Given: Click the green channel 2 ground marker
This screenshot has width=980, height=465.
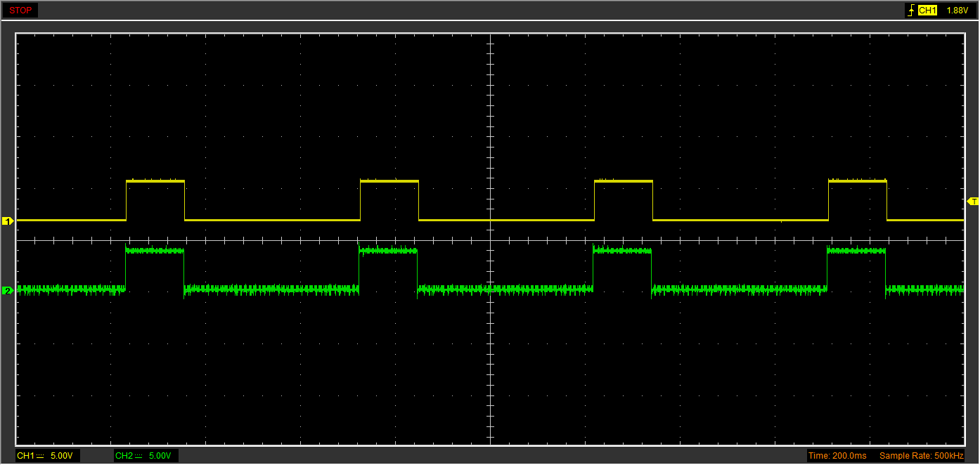Looking at the screenshot, I should tap(8, 290).
